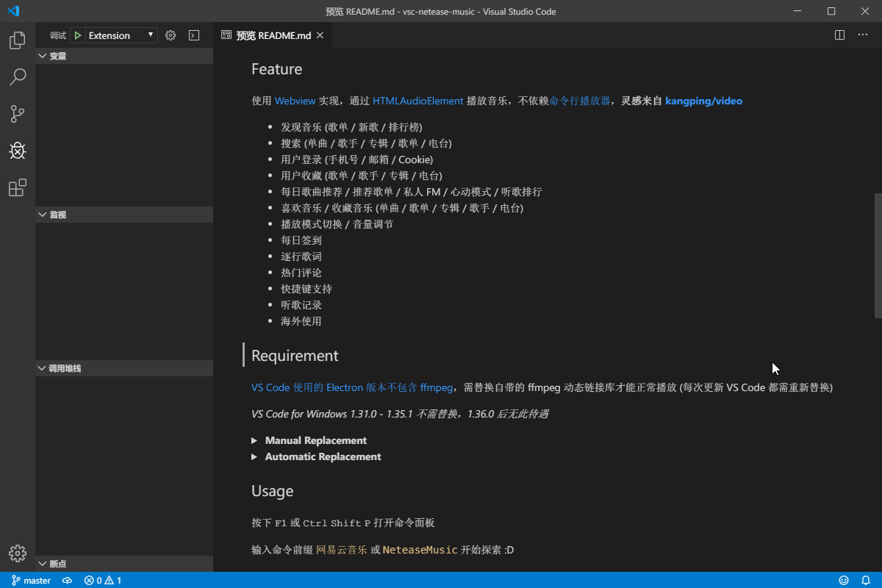
Task: Click the Webview hyperlink
Action: click(x=295, y=101)
